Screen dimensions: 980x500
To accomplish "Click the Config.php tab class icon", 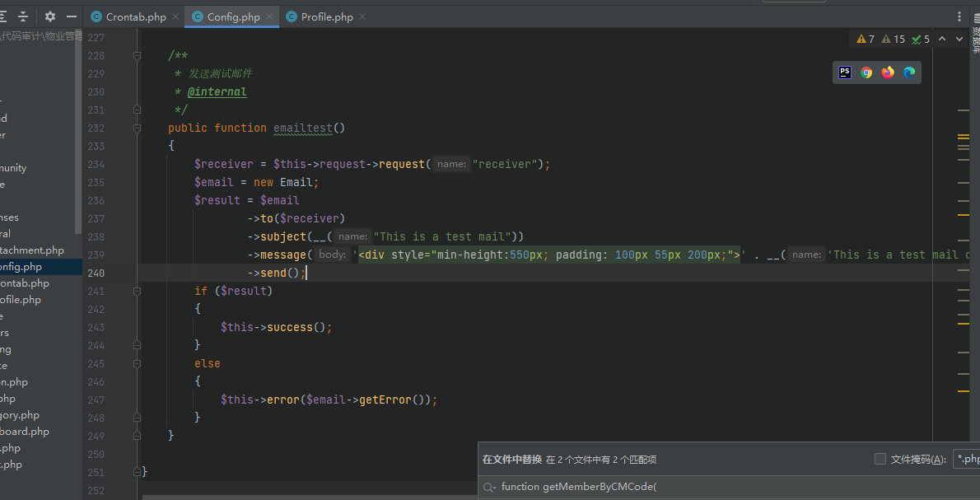I will 198,16.
